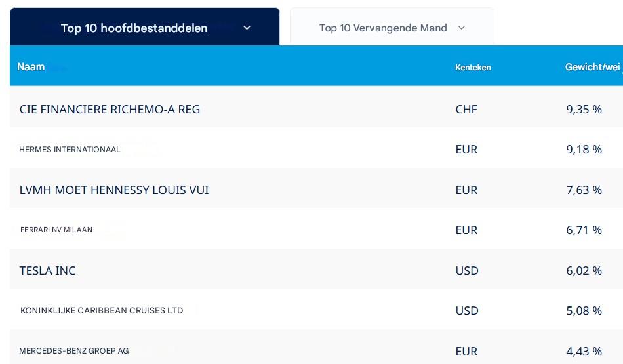Screen dimensions: 623x364
Task: Expand the Top 10 hoofdbestanddelen chevron
Action: click(x=247, y=28)
